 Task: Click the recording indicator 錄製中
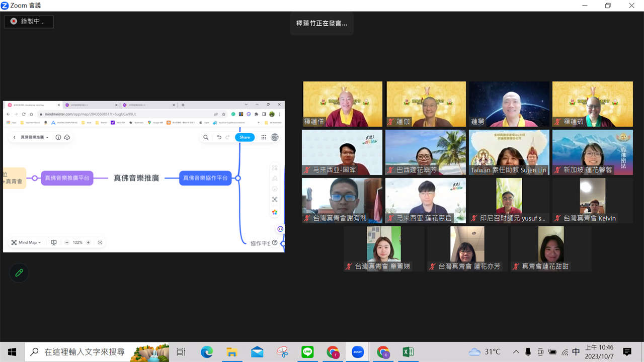tap(29, 22)
